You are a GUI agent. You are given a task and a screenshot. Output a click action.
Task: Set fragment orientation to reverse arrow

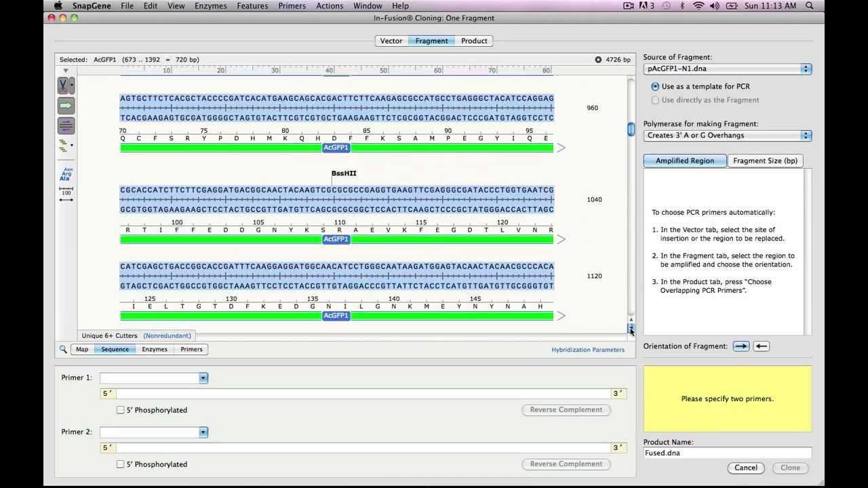point(761,346)
